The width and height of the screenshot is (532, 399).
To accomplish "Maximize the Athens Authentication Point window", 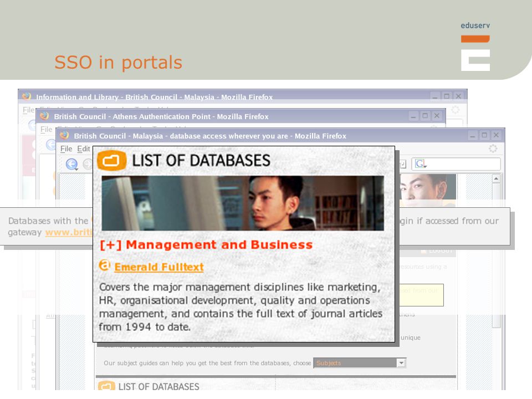I will [425, 116].
